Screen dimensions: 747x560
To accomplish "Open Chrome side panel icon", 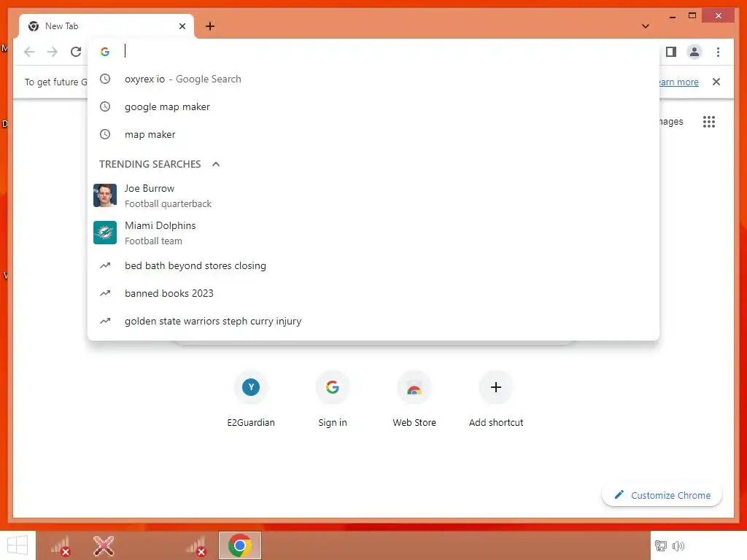I will click(x=671, y=52).
